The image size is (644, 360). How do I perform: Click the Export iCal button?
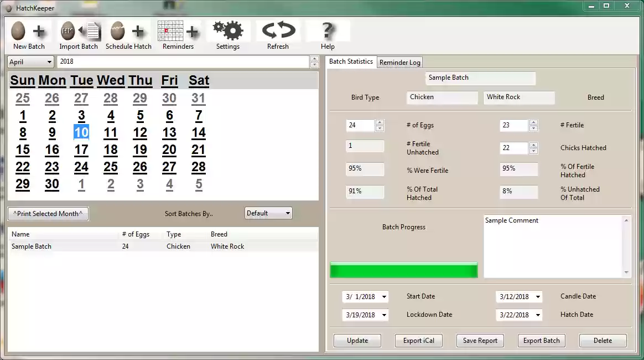(418, 340)
